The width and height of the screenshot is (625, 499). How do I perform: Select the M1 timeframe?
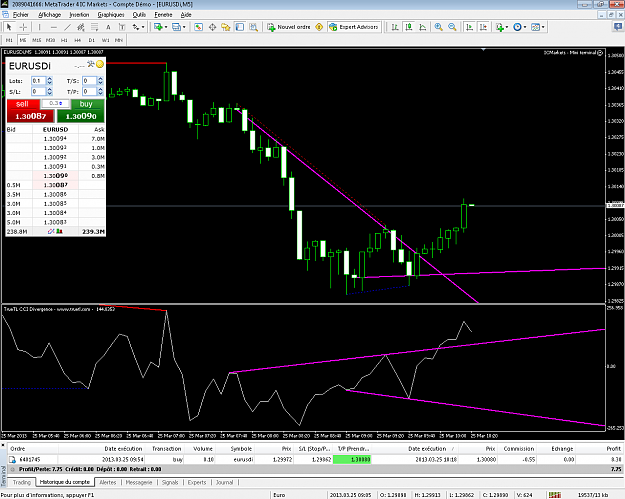tap(9, 40)
